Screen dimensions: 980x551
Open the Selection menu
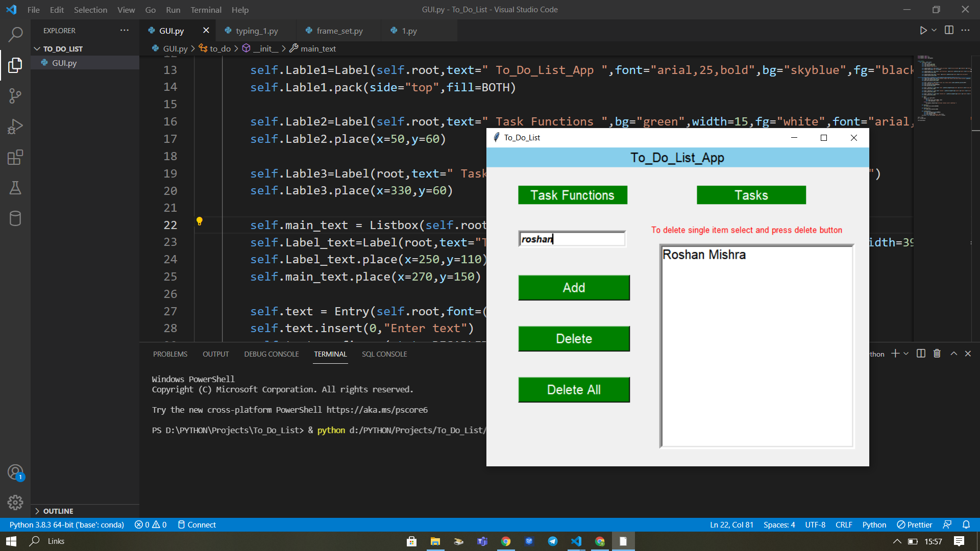point(90,10)
